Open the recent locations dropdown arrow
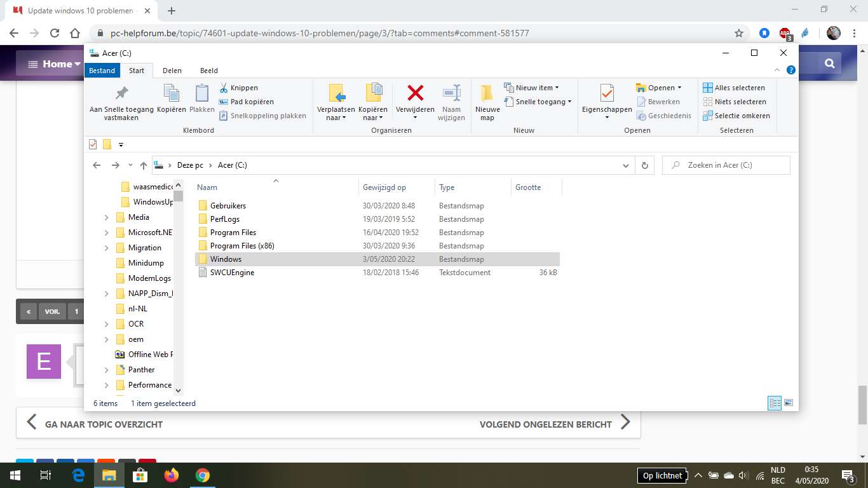This screenshot has width=868, height=488. click(x=130, y=165)
